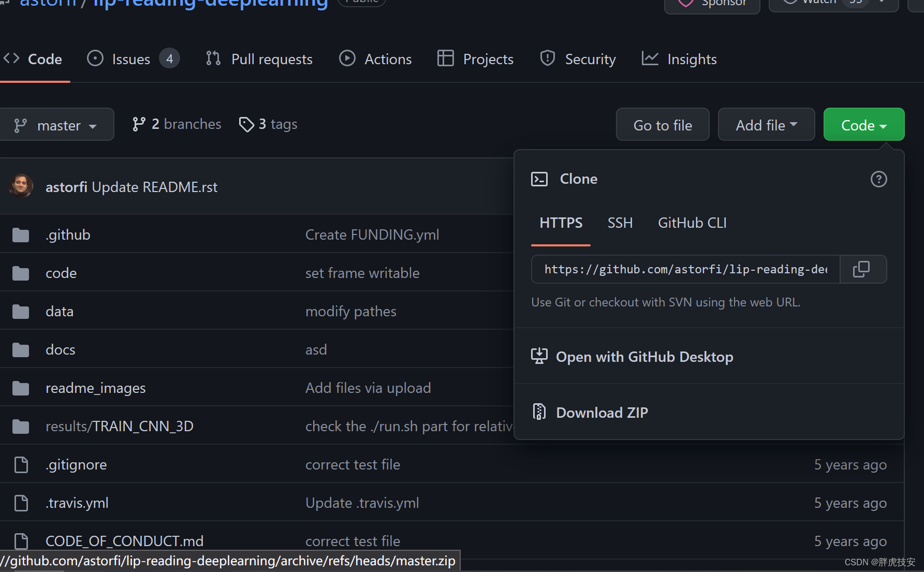This screenshot has height=572, width=924.
Task: Open the code folder
Action: coord(61,273)
